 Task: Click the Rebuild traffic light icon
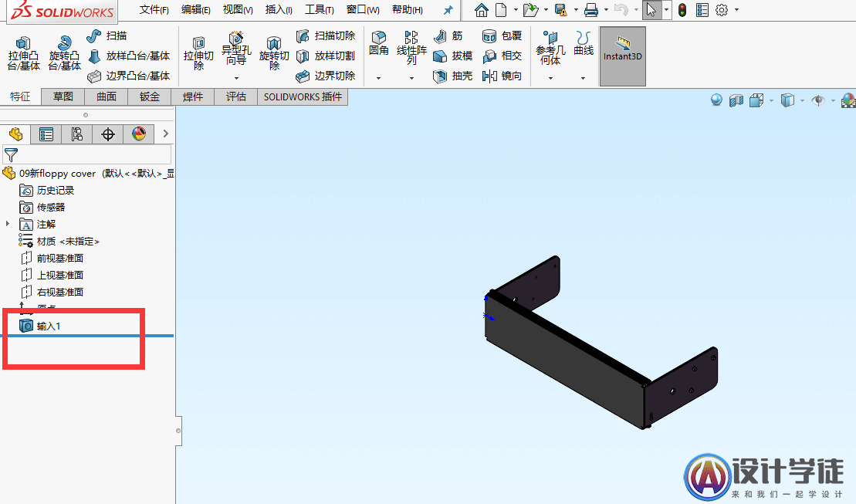682,10
